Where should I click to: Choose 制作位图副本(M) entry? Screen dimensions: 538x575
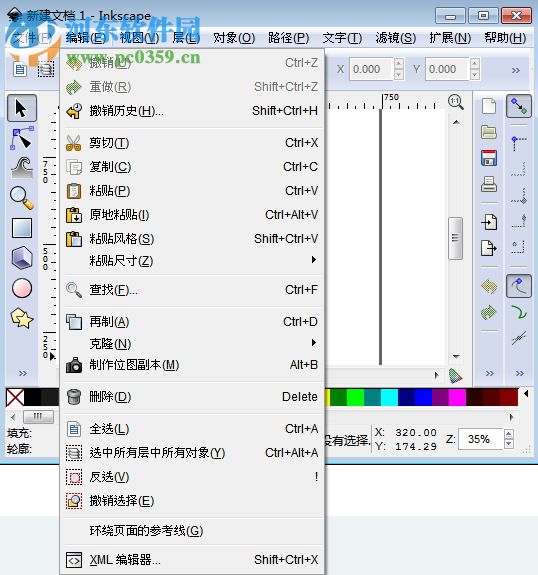[x=192, y=365]
